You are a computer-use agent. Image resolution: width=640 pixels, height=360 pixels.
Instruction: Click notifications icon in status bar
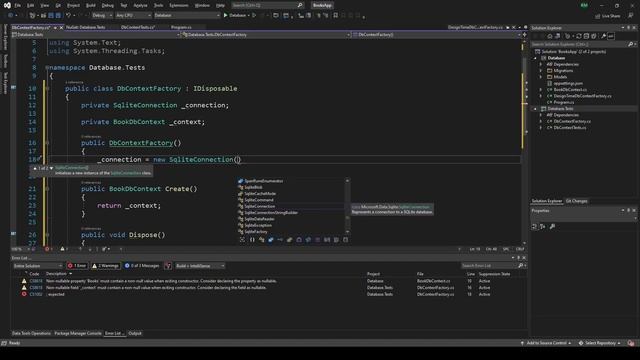coord(631,343)
